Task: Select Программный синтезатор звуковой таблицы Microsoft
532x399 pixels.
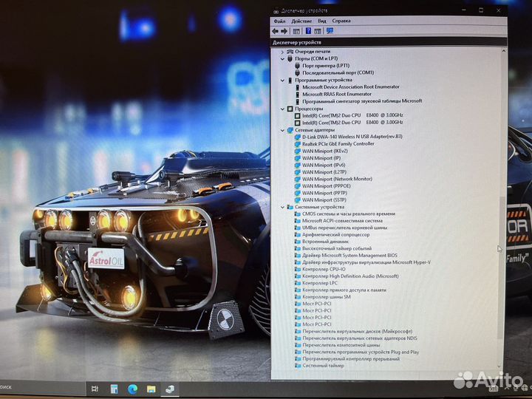Action: [362, 100]
